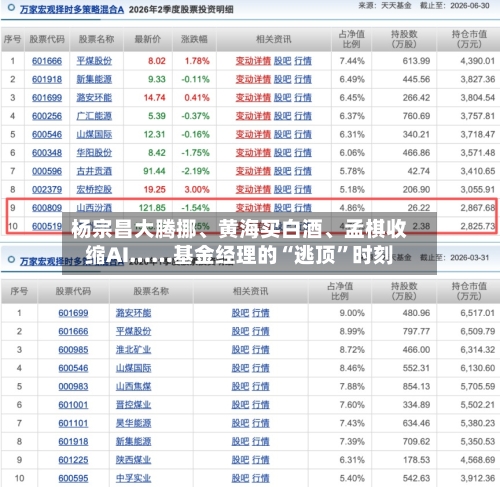This screenshot has width=500, height=487.
Task: Open stock code 600256
Action: (47, 116)
